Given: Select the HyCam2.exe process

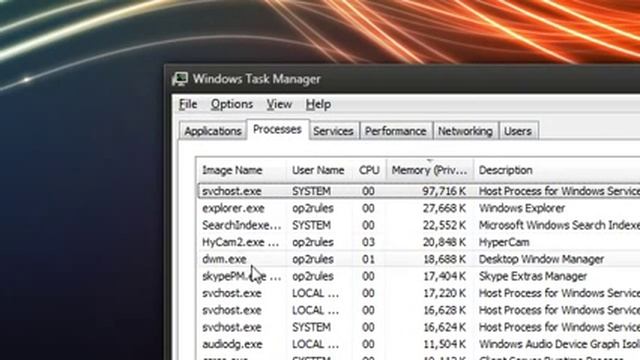Looking at the screenshot, I should 419,242.
